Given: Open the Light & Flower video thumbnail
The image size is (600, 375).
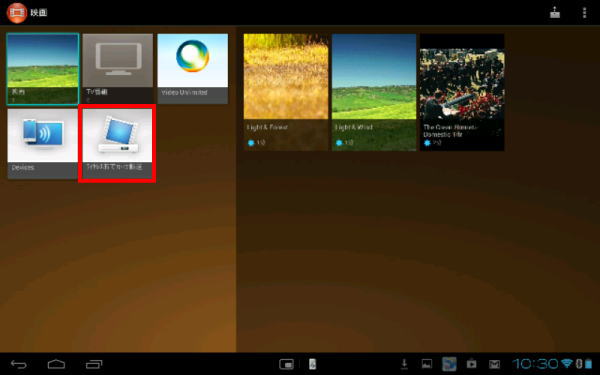Looking at the screenshot, I should [286, 92].
